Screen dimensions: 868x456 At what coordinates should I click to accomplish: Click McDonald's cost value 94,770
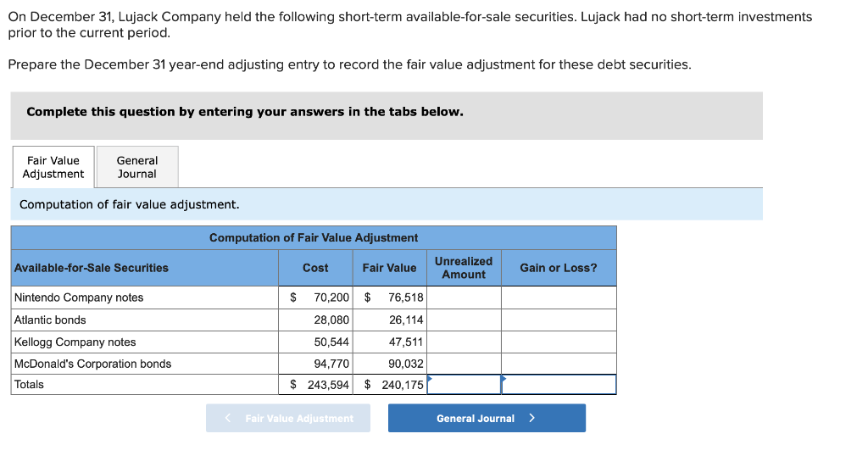tap(331, 364)
